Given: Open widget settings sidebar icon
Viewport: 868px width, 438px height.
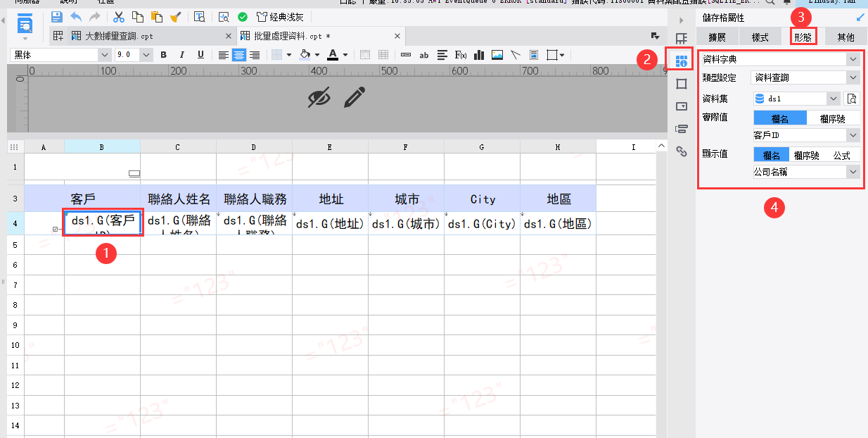Looking at the screenshot, I should [681, 106].
